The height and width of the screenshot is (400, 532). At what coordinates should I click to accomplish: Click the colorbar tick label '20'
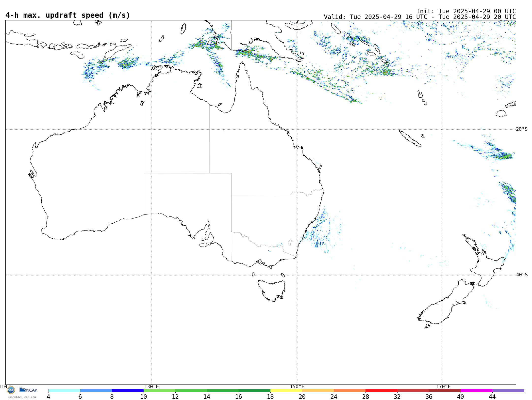[x=302, y=397]
